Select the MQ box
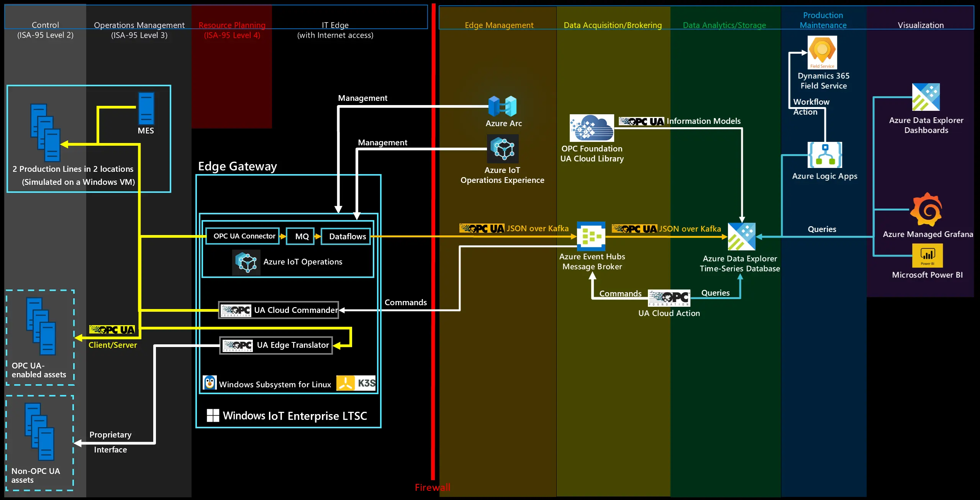The width and height of the screenshot is (980, 500). pyautogui.click(x=300, y=236)
